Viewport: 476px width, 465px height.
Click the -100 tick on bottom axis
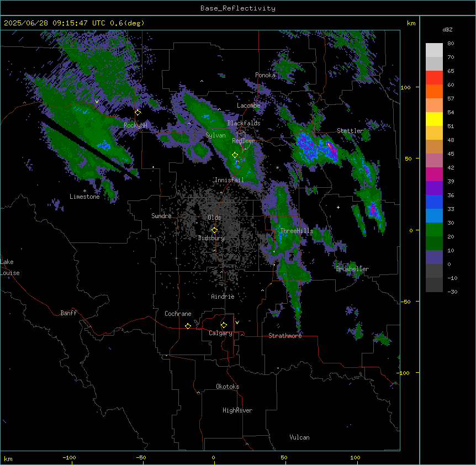[x=69, y=457]
